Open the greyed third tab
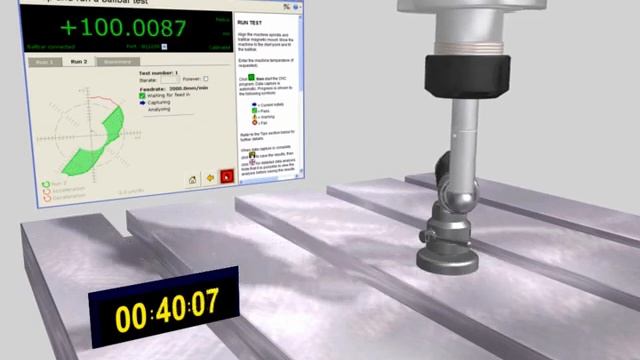Image resolution: width=640 pixels, height=360 pixels. tap(118, 62)
